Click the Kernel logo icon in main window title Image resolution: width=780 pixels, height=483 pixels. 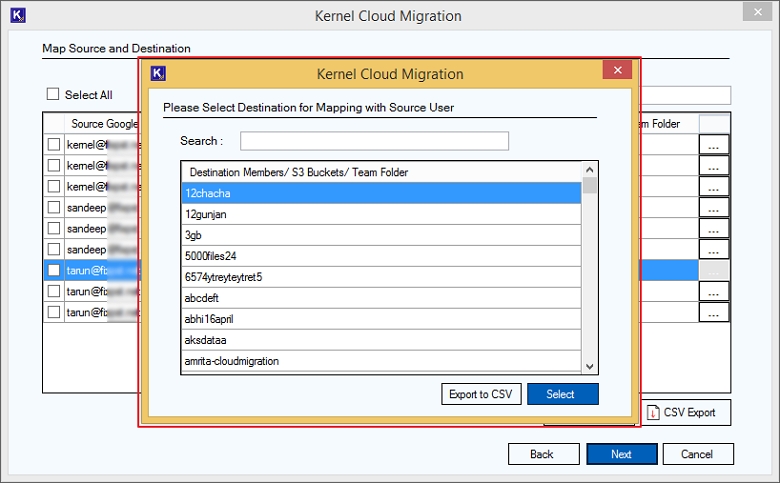coord(18,15)
